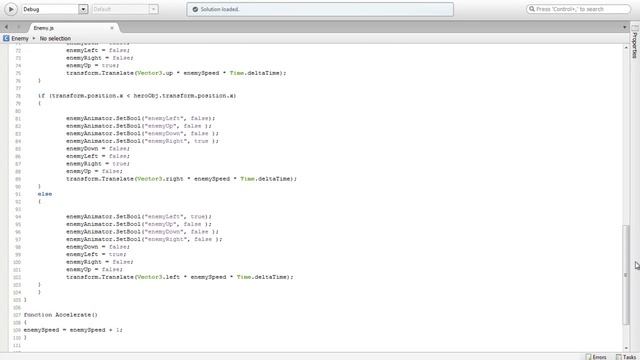Click Vector3.right Translate line

(182, 179)
